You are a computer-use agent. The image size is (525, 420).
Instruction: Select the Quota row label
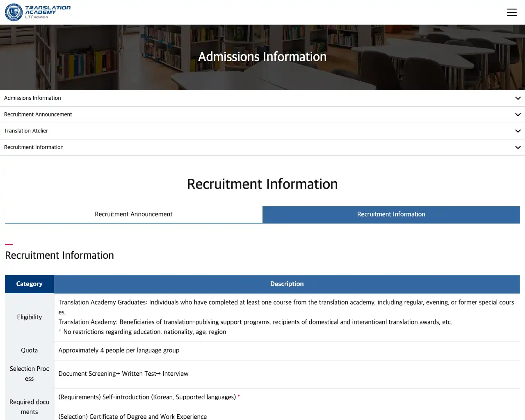point(29,350)
